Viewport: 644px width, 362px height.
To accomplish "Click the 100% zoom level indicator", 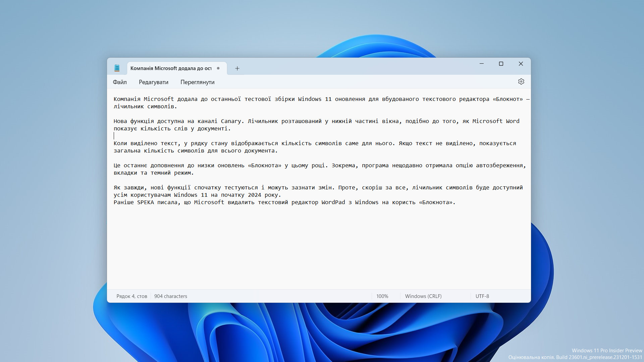I will [x=382, y=296].
